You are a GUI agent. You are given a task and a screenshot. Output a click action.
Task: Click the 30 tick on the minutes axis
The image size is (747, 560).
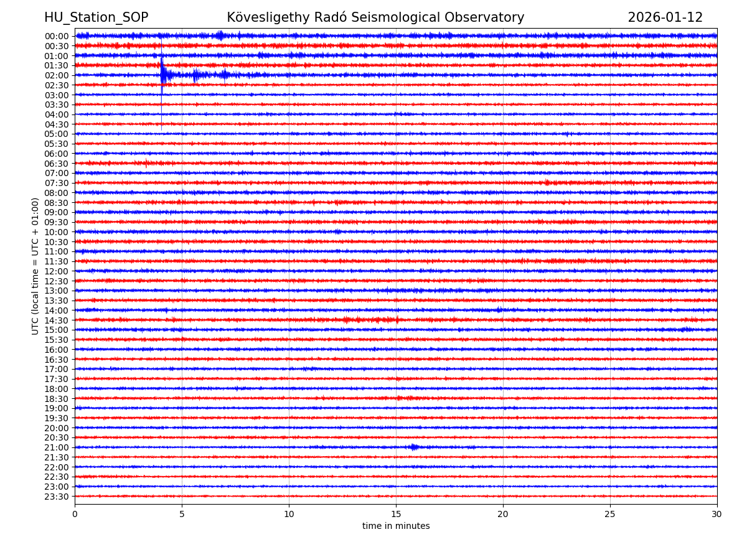[x=717, y=514]
